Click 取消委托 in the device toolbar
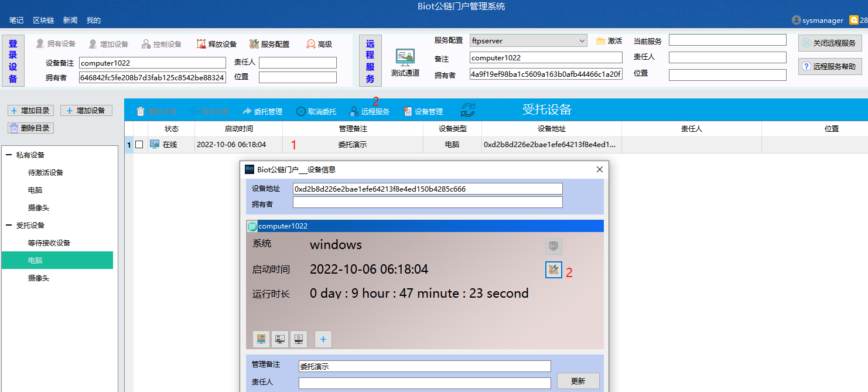The width and height of the screenshot is (868, 392). [316, 111]
